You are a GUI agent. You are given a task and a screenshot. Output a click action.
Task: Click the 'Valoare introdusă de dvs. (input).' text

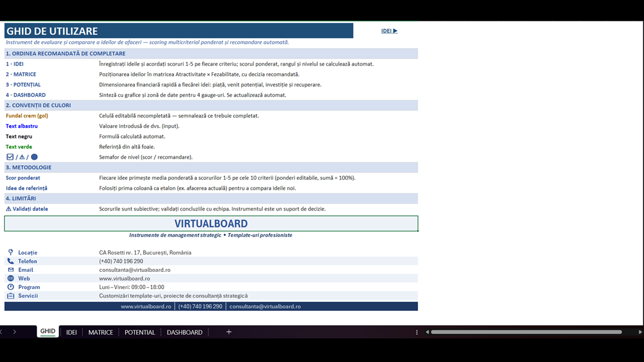tap(139, 126)
